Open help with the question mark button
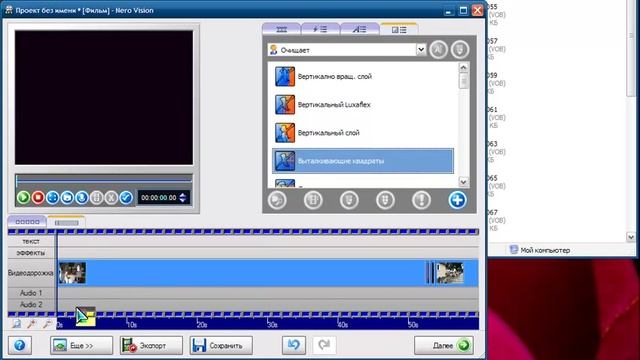The width and height of the screenshot is (640, 360). (20, 345)
